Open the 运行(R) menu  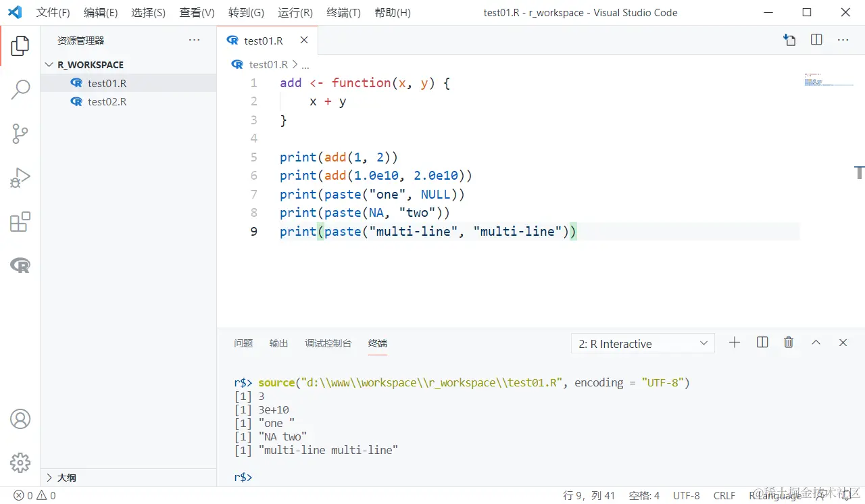pyautogui.click(x=295, y=13)
